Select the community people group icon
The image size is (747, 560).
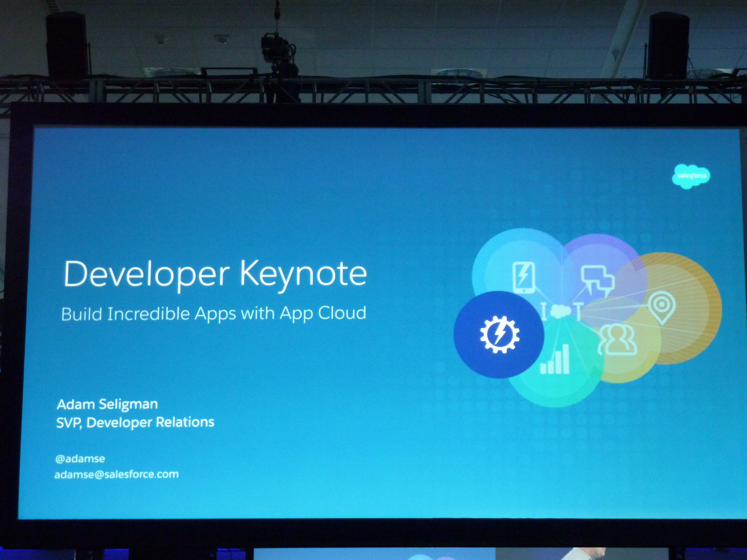618,340
